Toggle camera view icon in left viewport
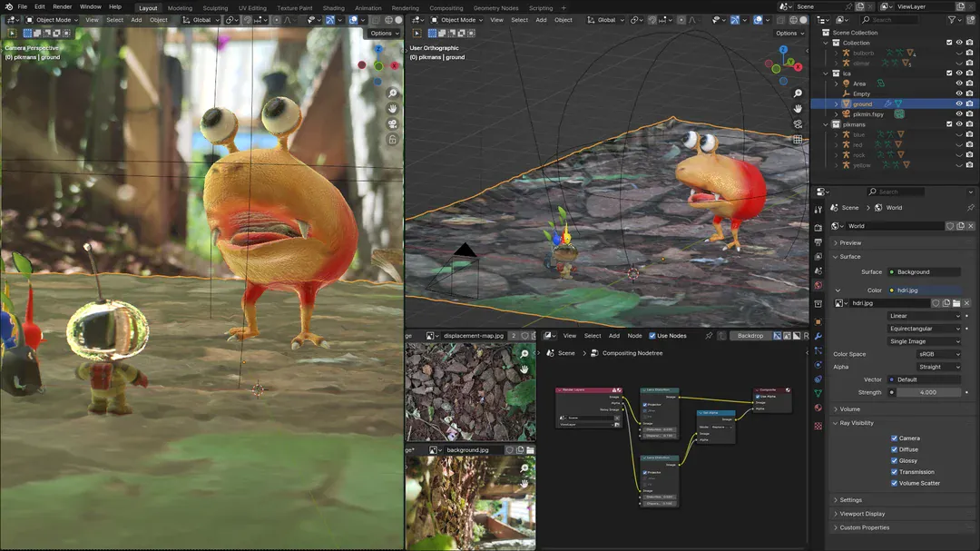Image resolution: width=980 pixels, height=551 pixels. [393, 123]
